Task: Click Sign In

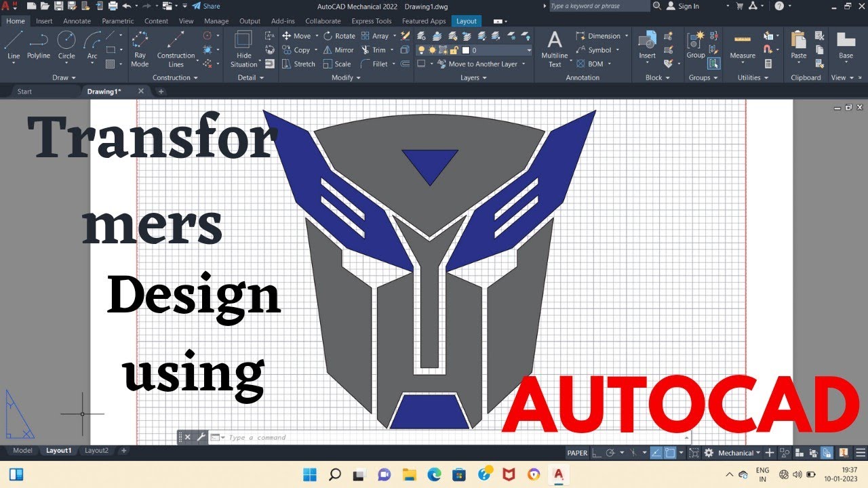Action: click(x=682, y=6)
